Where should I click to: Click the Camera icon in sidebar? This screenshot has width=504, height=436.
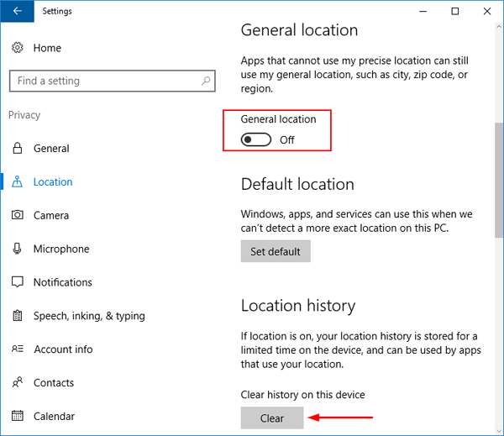pos(18,216)
